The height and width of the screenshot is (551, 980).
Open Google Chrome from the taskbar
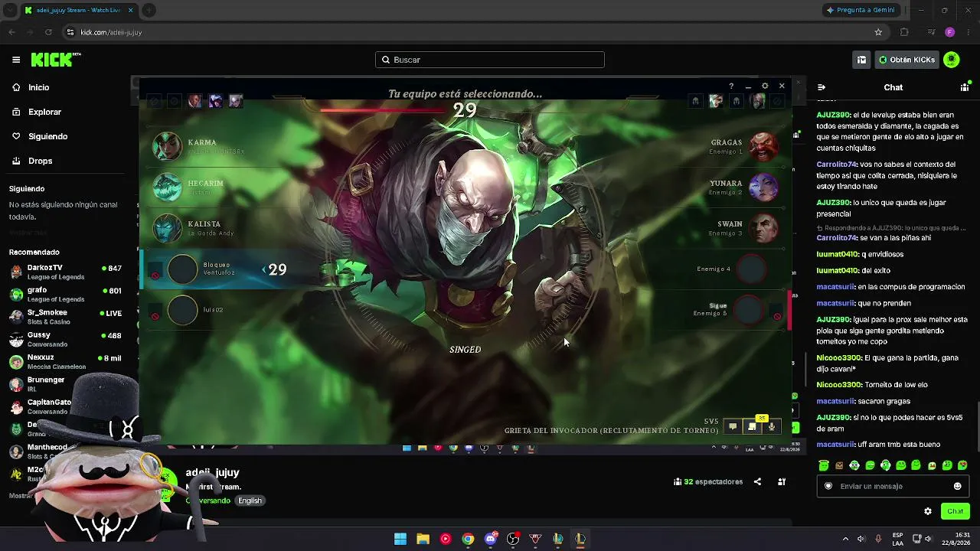tap(468, 539)
